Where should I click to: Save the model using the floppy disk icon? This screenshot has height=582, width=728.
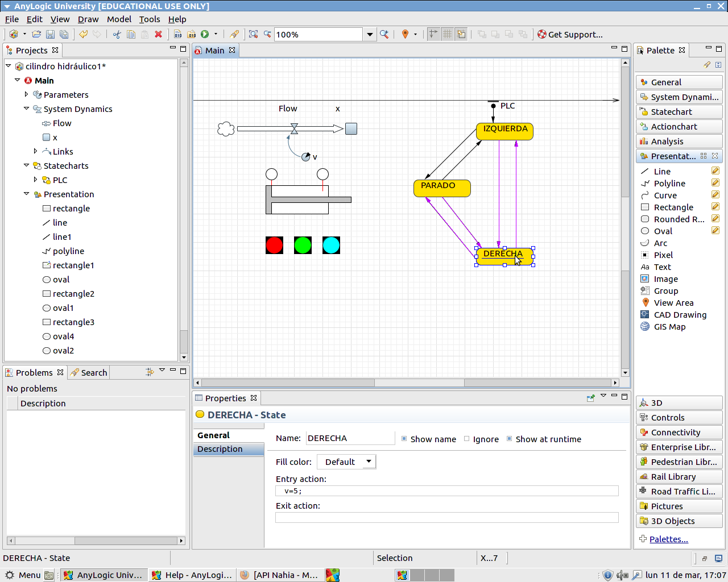coord(50,34)
